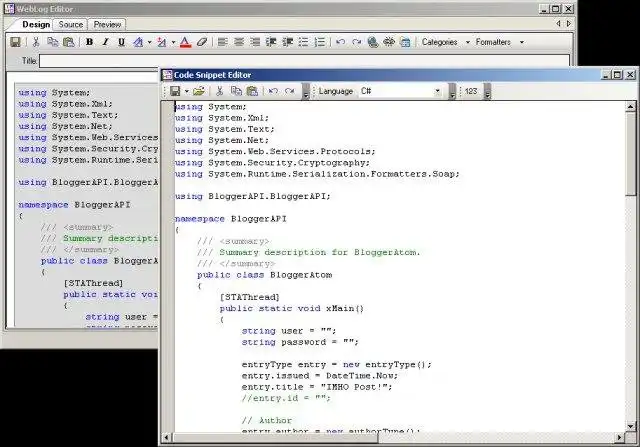Click the insert table/calendar icon

tap(405, 42)
